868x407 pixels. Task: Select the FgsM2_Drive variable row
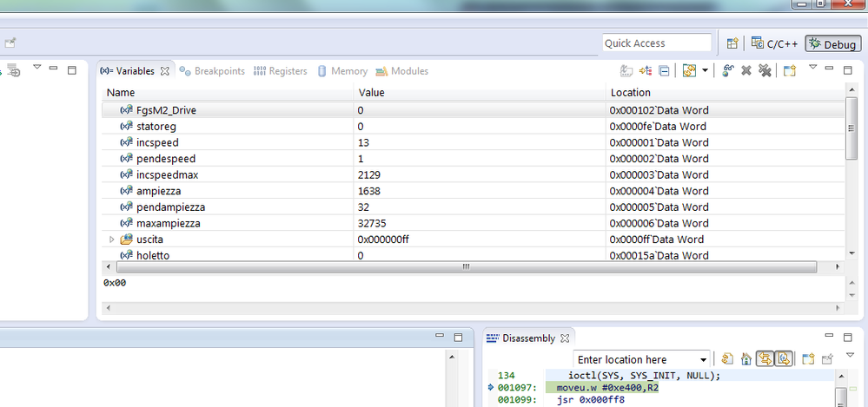coord(474,110)
